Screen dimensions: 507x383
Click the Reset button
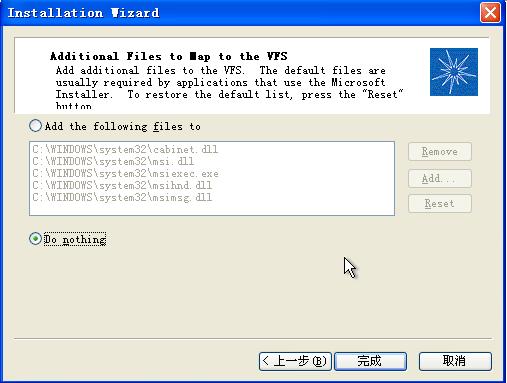coord(440,203)
